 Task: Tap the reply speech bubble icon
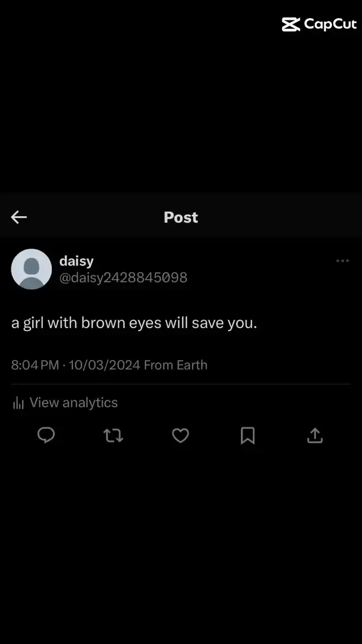pos(46,435)
